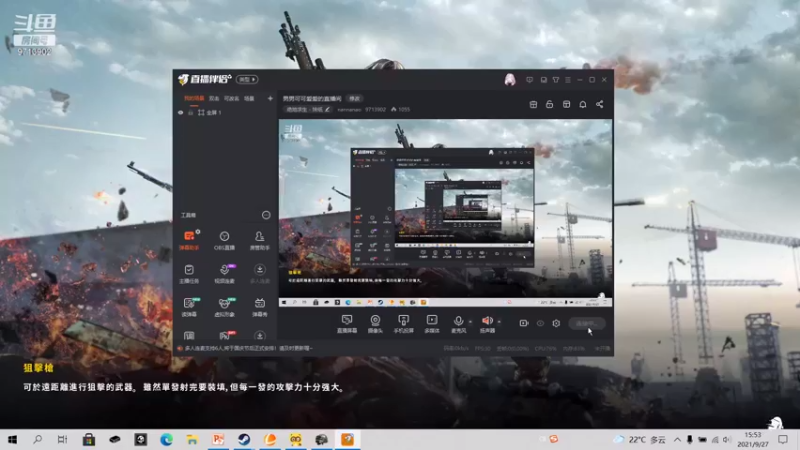The width and height of the screenshot is (800, 450).
Task: Click the popularity count 1055
Action: 401,109
